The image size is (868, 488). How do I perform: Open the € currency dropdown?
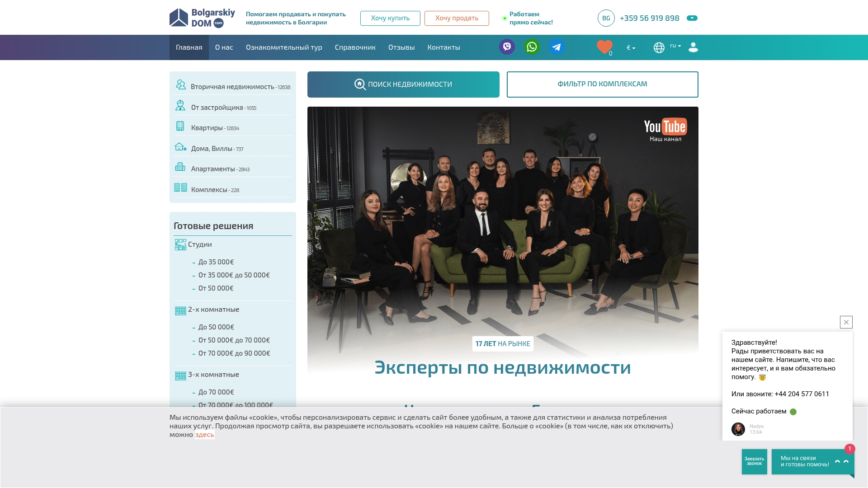coord(630,47)
